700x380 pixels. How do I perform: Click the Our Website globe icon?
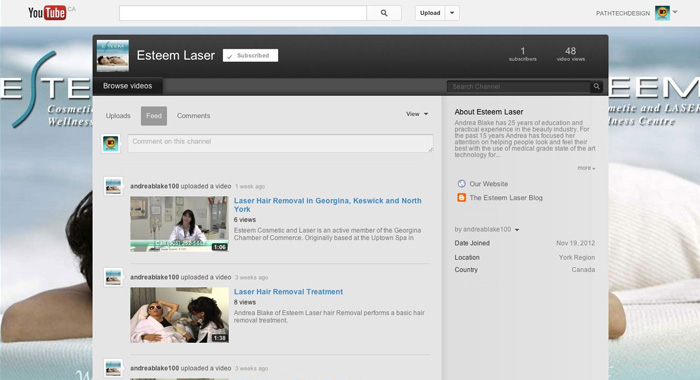pos(462,184)
